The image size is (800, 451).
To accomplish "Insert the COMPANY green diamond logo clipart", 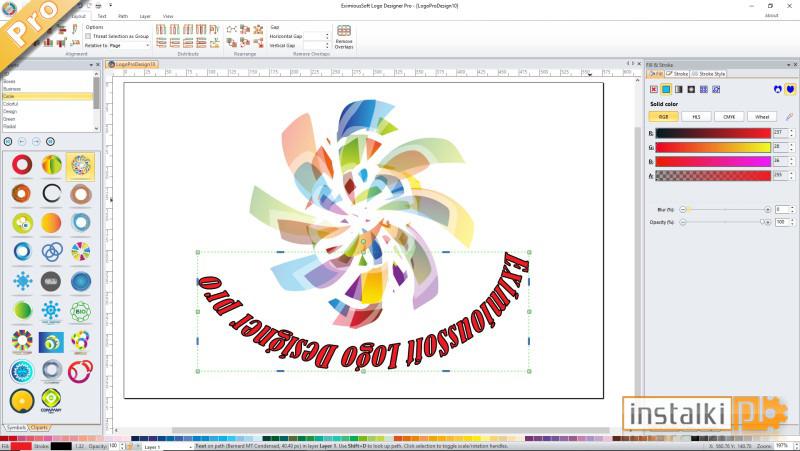I will click(51, 400).
